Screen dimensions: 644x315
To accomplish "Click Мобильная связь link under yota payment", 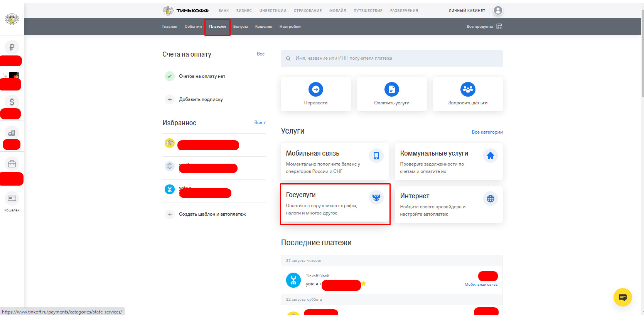I will [x=481, y=285].
